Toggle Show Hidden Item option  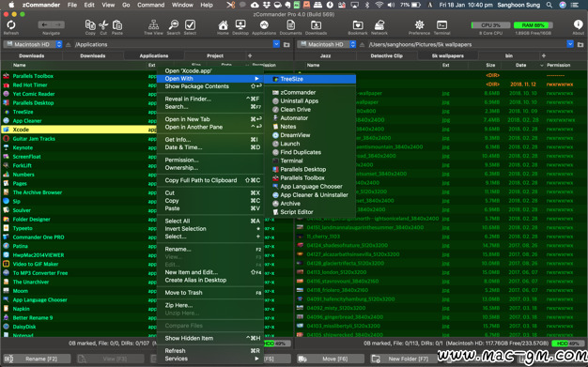coord(210,338)
